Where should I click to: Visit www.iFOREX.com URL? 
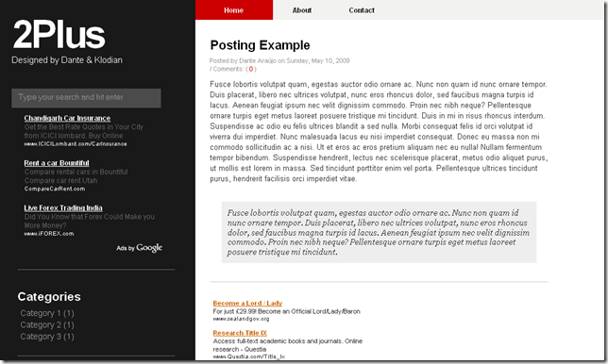click(x=49, y=234)
